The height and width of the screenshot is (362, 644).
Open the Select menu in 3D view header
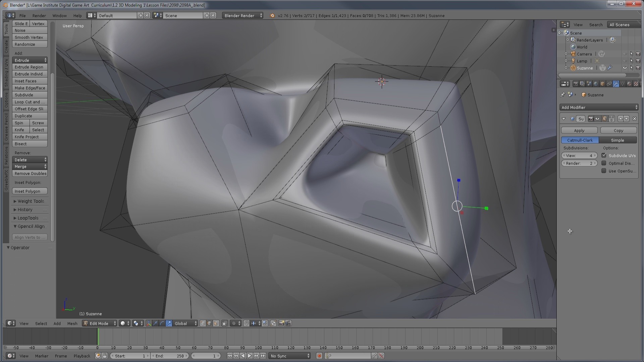coord(41,323)
